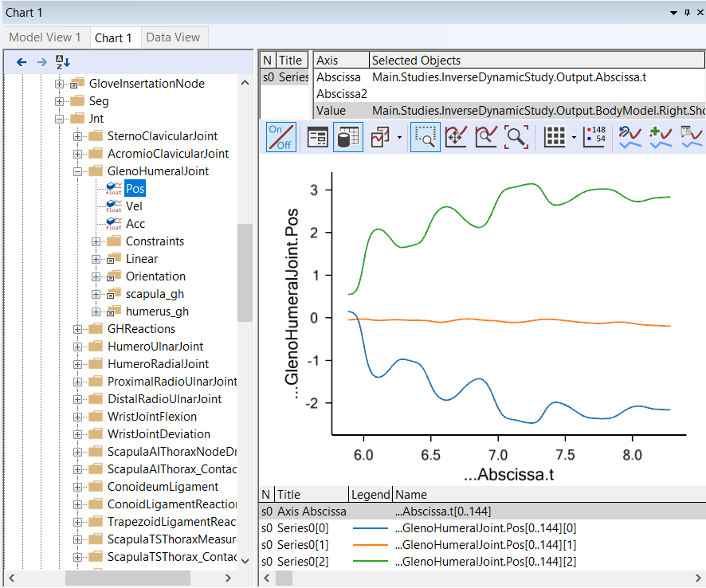Expand the HumeroRadialJoint node
Image resolution: width=706 pixels, height=588 pixels.
pos(77,364)
